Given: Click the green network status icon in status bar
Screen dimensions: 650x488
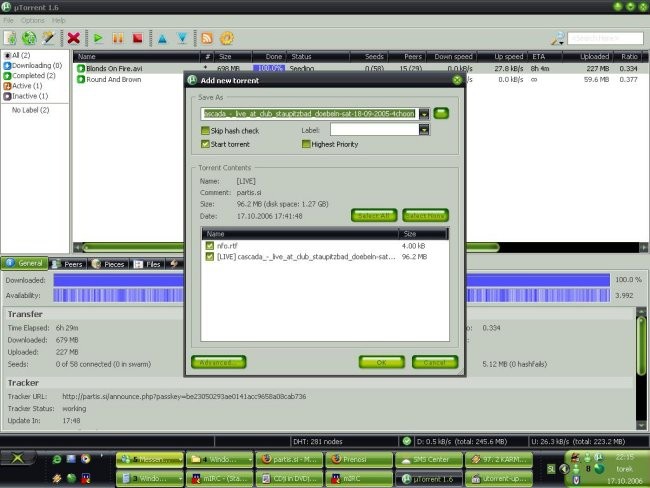Looking at the screenshot, I should (407, 441).
